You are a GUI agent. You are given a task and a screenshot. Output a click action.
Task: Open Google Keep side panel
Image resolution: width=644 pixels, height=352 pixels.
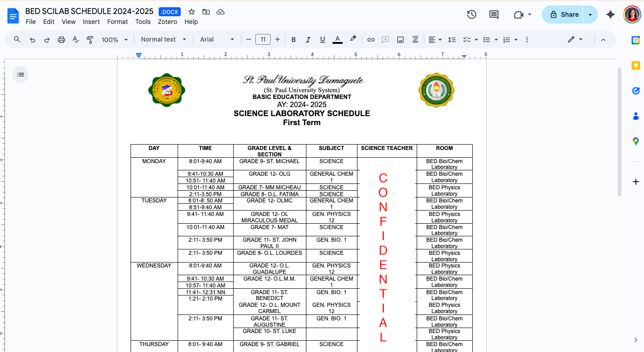635,66
